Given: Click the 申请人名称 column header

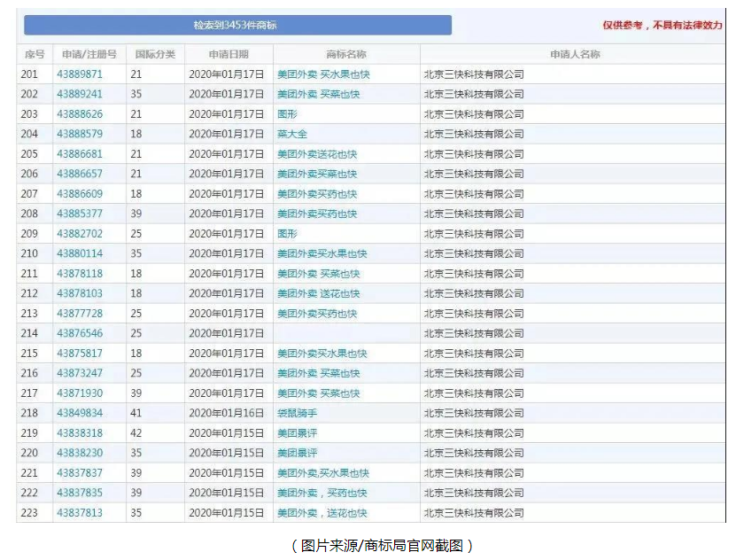Looking at the screenshot, I should point(574,55).
